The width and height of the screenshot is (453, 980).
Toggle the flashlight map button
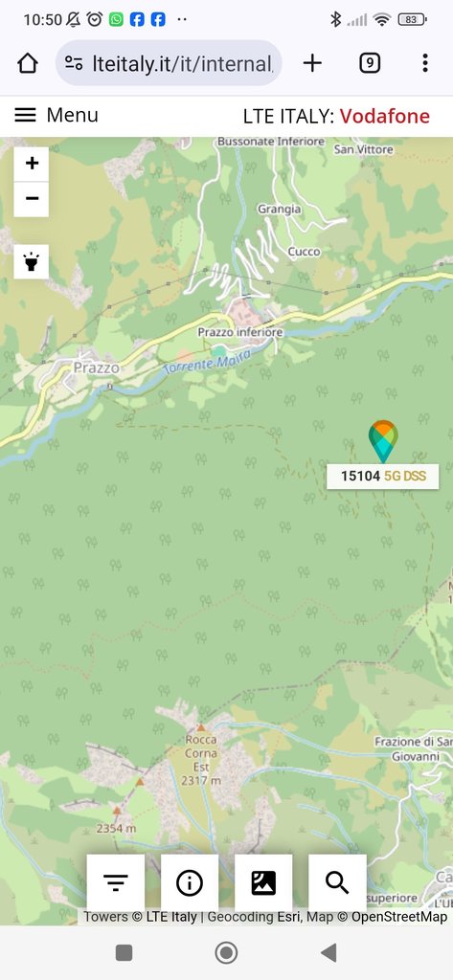pos(32,262)
